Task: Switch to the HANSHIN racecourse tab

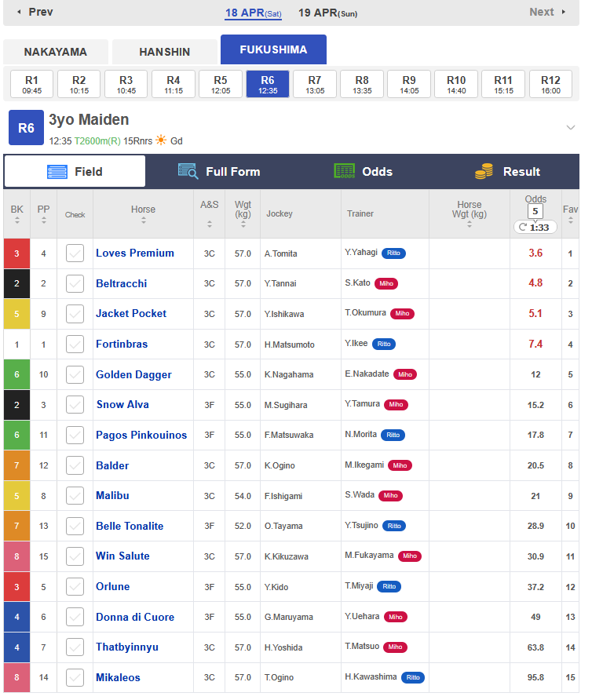Action: point(165,52)
